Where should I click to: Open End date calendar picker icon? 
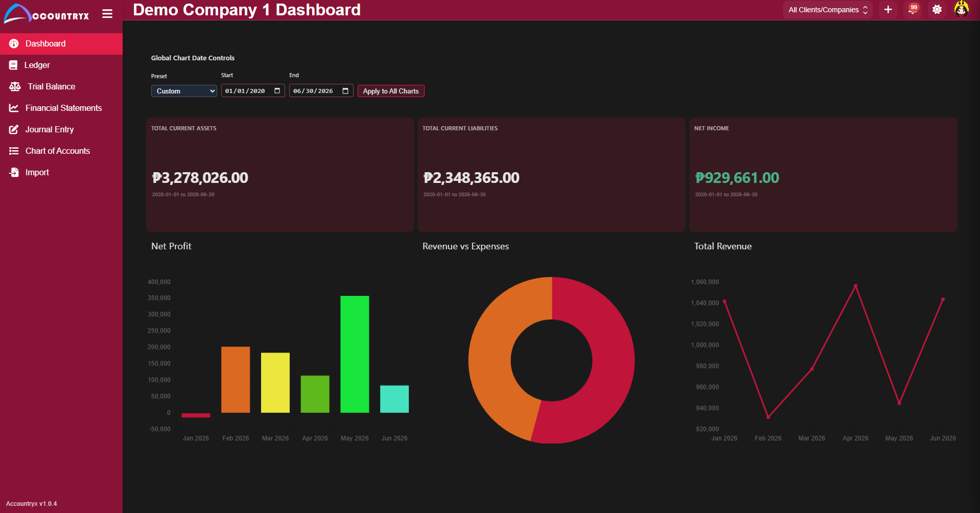coord(345,91)
